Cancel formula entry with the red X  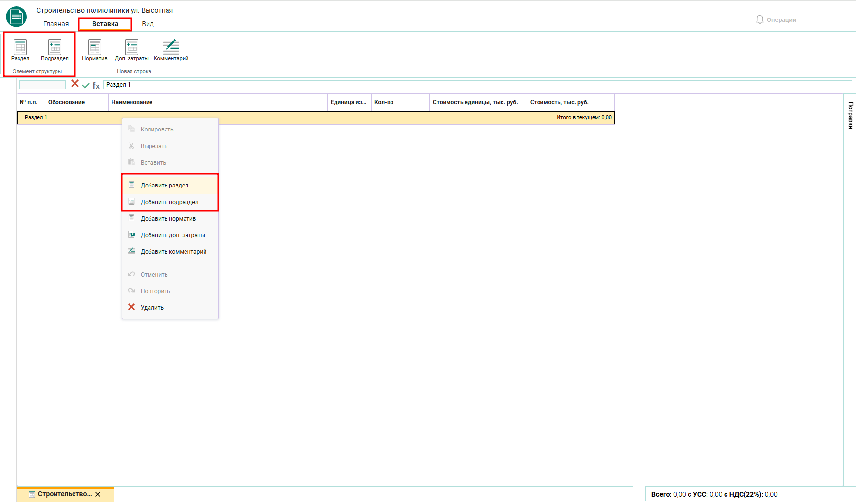pyautogui.click(x=75, y=84)
